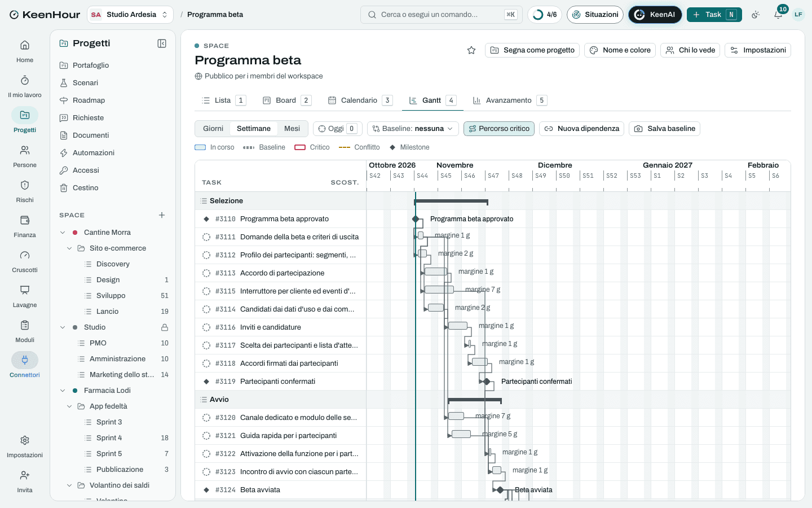Open Il mio lavoro section
The height and width of the screenshot is (508, 812).
pos(25,86)
